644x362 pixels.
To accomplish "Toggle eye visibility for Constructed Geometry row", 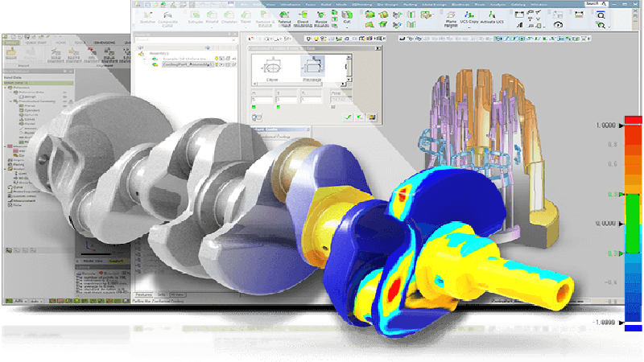I will [65, 101].
